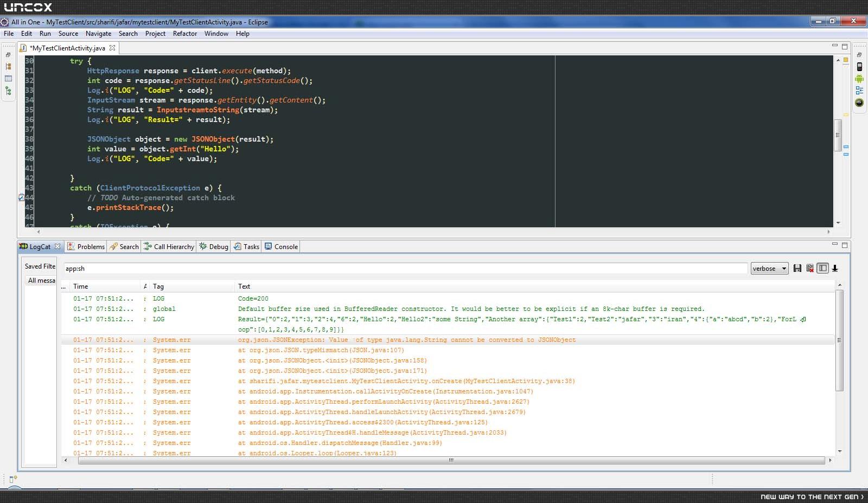
Task: Click LogCat horizontal scrollbar thumb
Action: 451,460
